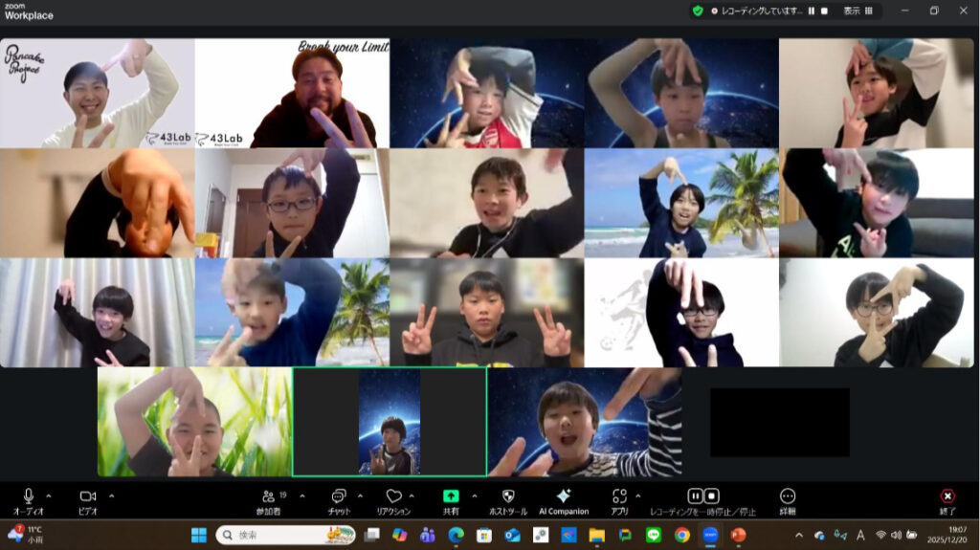The image size is (980, 550).
Task: Expand the video options arrow beside ビデオ
Action: point(112,495)
